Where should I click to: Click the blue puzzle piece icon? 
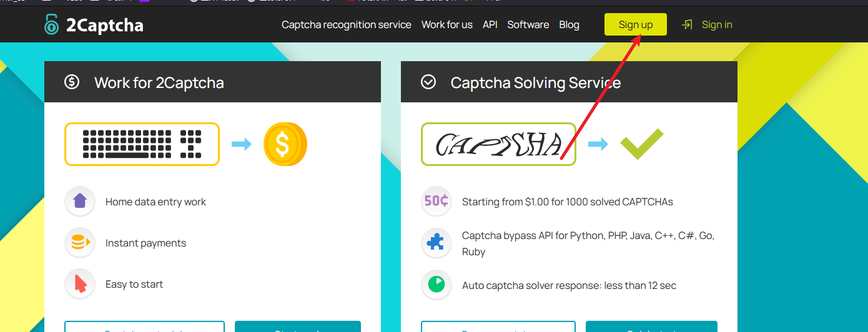[x=436, y=243]
